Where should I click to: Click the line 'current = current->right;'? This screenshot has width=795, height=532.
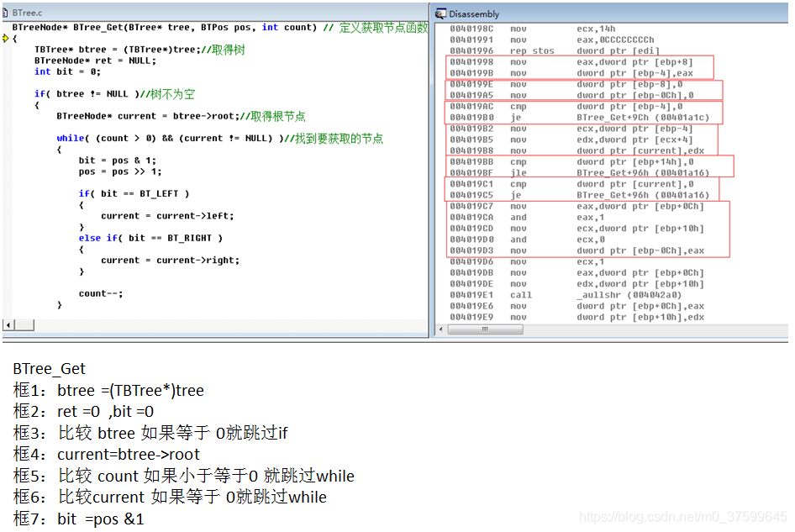pyautogui.click(x=170, y=261)
